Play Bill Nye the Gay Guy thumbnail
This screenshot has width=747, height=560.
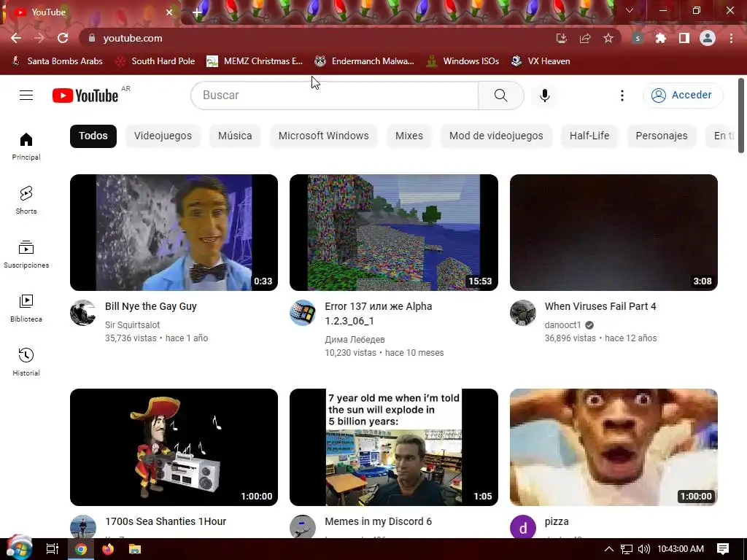(x=174, y=233)
